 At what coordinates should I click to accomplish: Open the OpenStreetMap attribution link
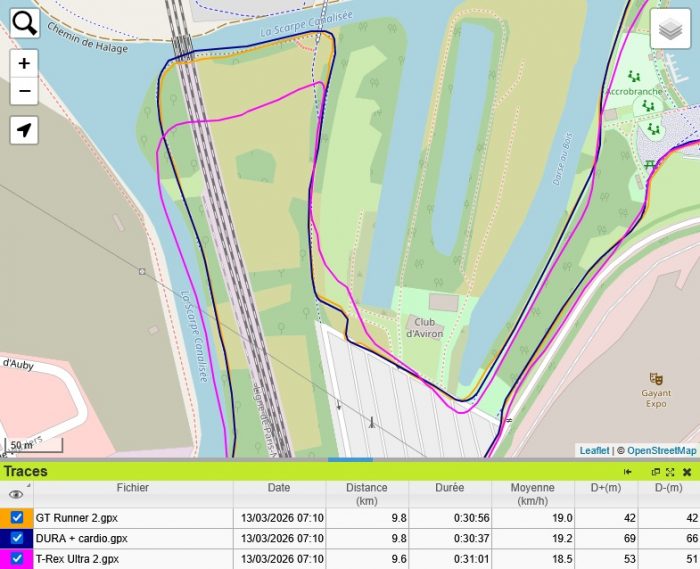659,451
